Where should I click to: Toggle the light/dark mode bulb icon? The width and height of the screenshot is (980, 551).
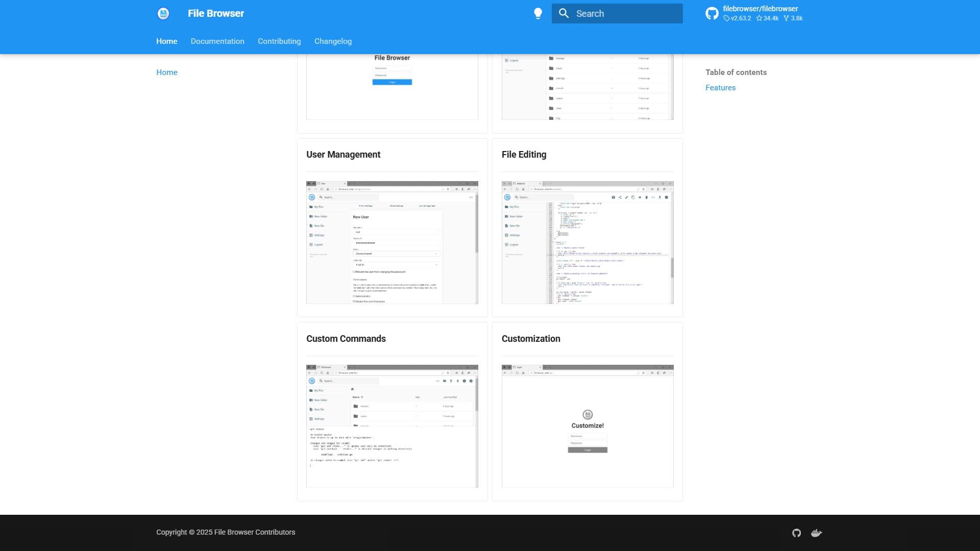pyautogui.click(x=538, y=14)
